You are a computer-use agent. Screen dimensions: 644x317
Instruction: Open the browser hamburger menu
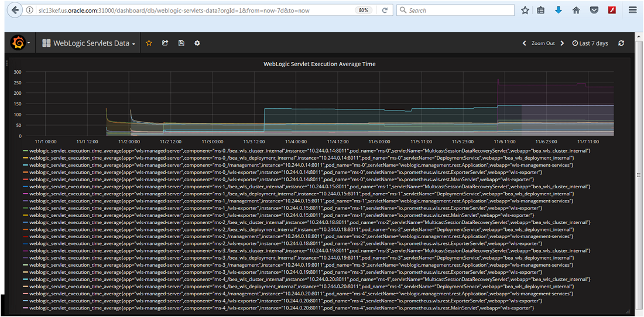632,11
